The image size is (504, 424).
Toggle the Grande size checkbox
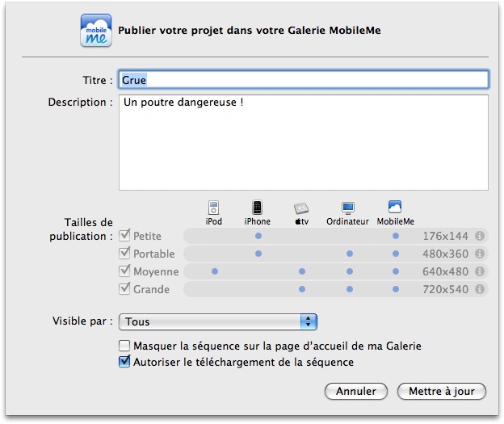pos(124,288)
